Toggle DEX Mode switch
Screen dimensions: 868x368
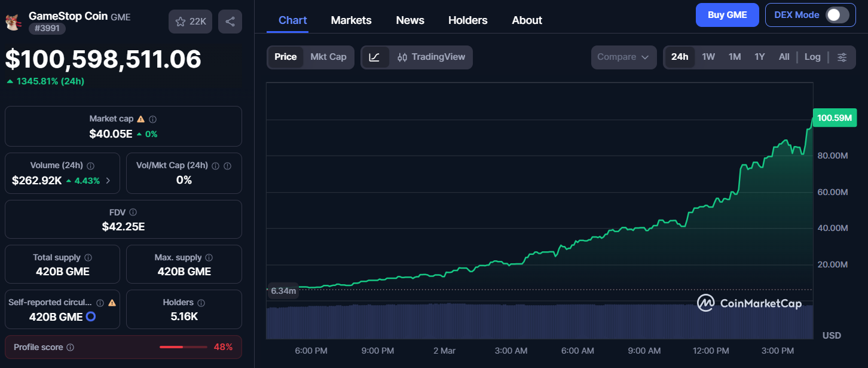pyautogui.click(x=837, y=15)
